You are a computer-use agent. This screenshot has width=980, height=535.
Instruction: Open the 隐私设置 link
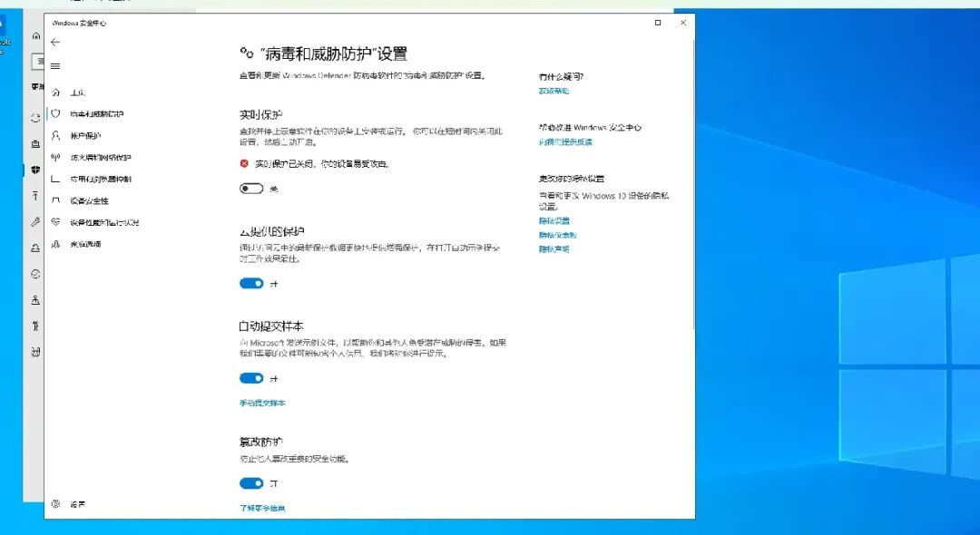(x=554, y=221)
